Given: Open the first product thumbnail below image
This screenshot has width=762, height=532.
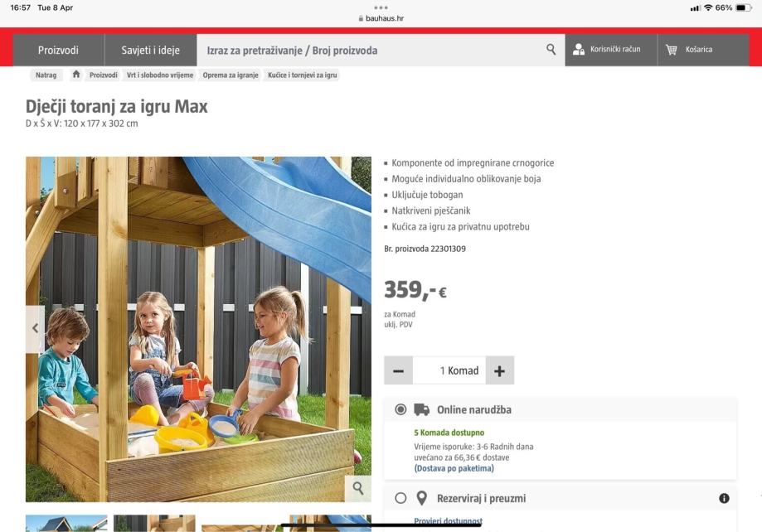Looking at the screenshot, I should pyautogui.click(x=66, y=523).
